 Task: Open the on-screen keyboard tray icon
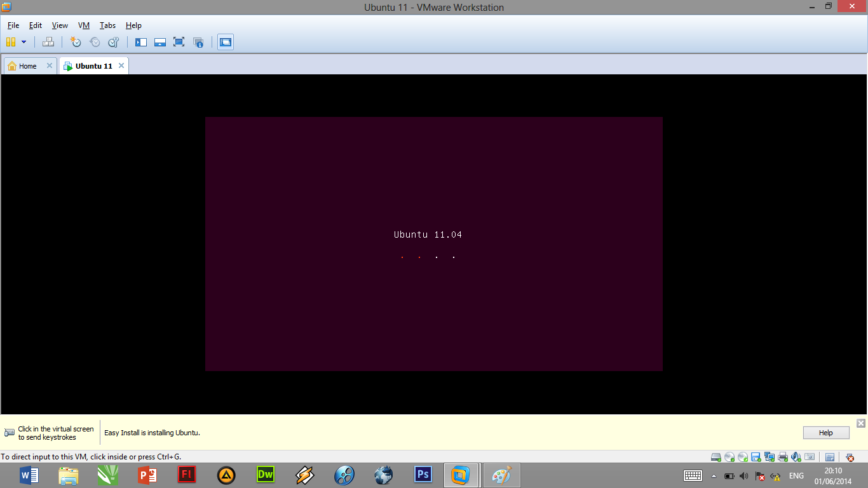(693, 475)
